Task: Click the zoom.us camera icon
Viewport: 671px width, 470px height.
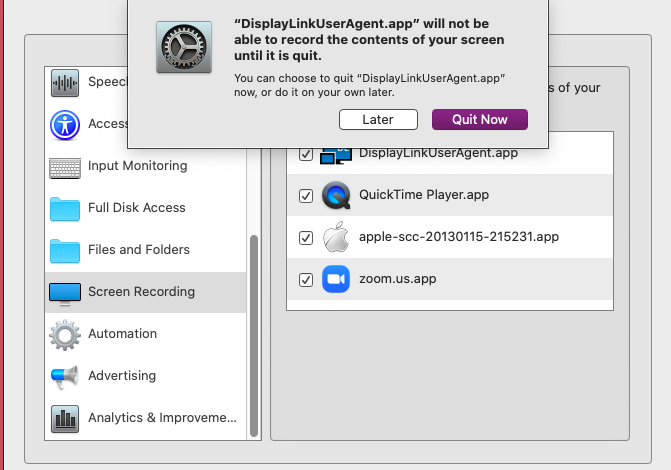Action: click(336, 279)
